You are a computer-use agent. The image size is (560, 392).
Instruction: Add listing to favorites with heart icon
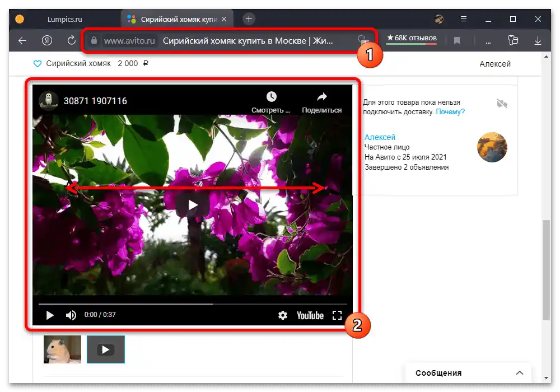click(37, 64)
